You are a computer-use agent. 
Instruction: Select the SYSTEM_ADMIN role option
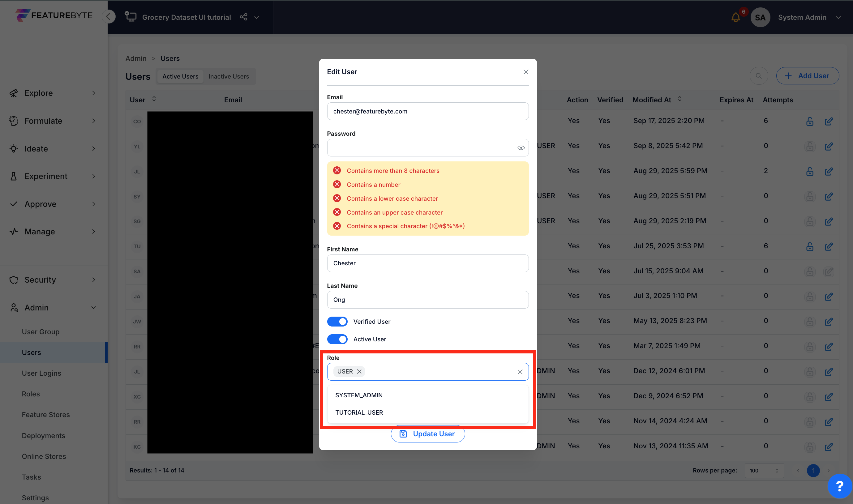click(359, 395)
